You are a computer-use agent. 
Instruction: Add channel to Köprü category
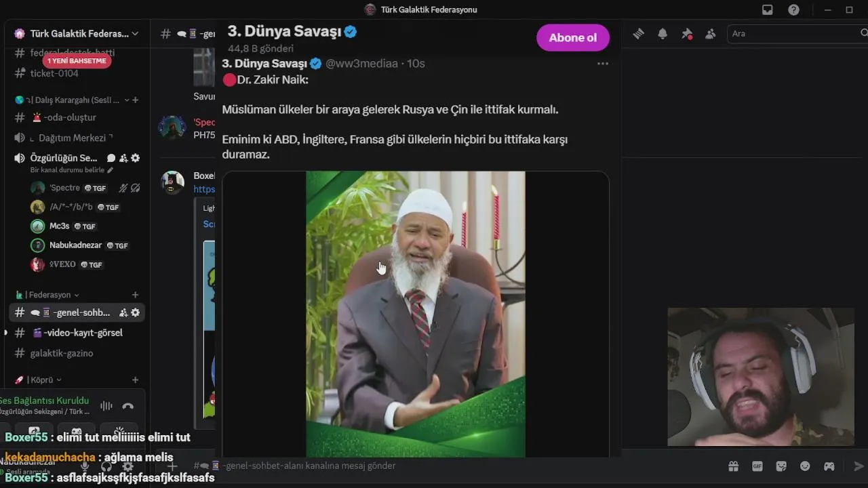tap(136, 380)
